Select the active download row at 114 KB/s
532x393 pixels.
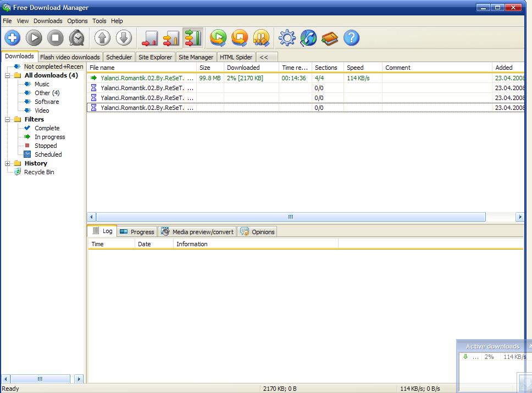[x=306, y=78]
